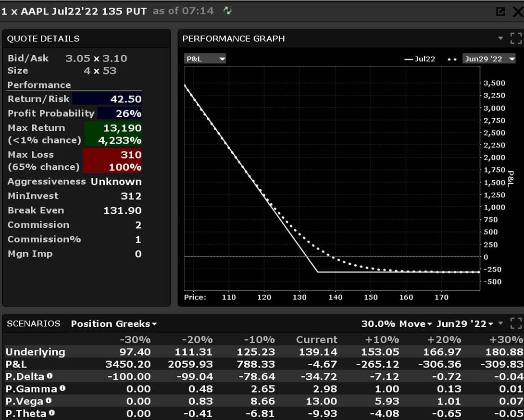This screenshot has height=420, width=524.
Task: Pop out the window with the detach icon
Action: [x=500, y=12]
